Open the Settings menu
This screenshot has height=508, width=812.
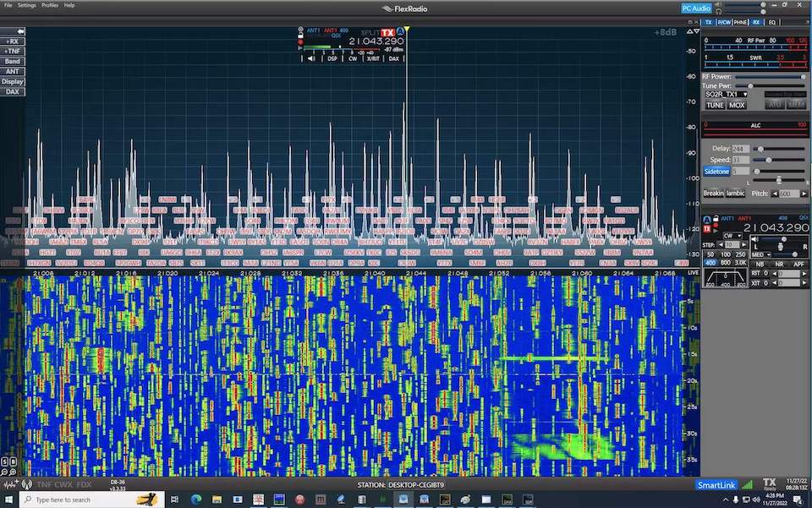(x=26, y=5)
